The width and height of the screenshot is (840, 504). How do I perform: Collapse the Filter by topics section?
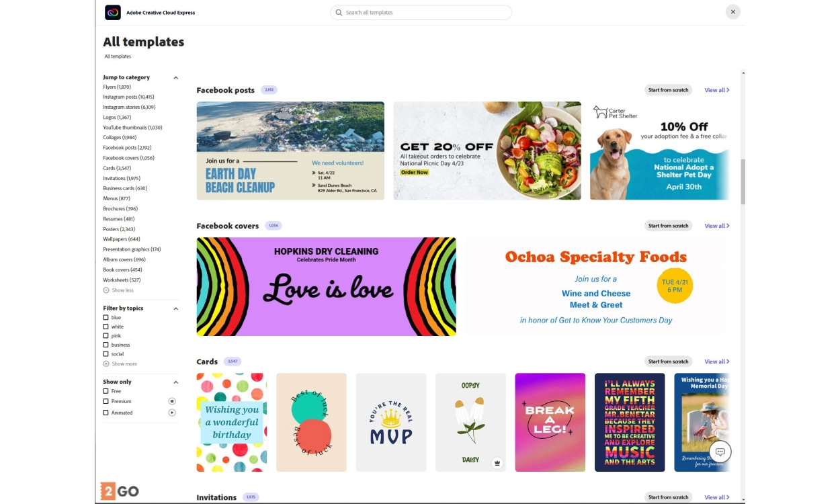click(176, 308)
